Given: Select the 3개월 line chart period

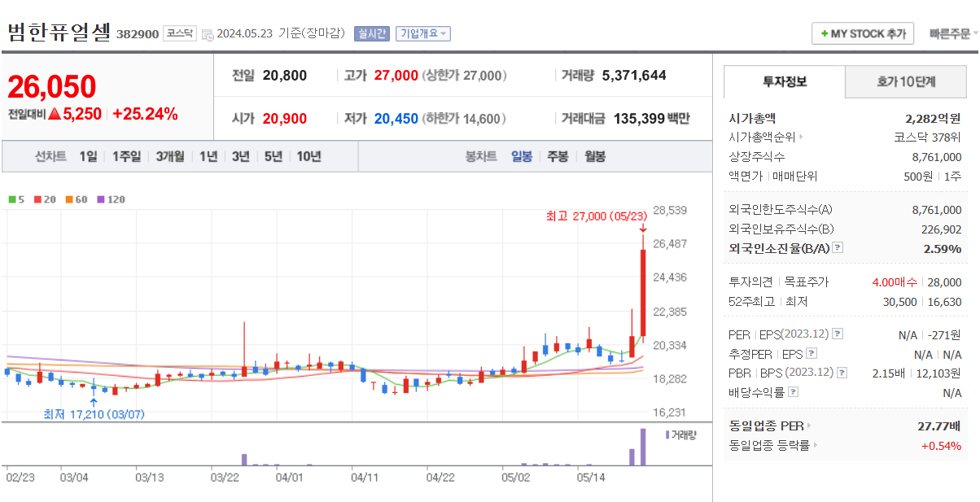Looking at the screenshot, I should [170, 156].
